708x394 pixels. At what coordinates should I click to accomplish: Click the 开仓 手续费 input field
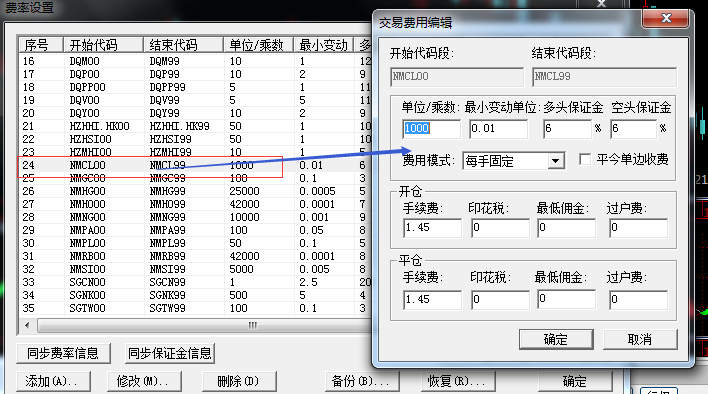click(x=433, y=228)
